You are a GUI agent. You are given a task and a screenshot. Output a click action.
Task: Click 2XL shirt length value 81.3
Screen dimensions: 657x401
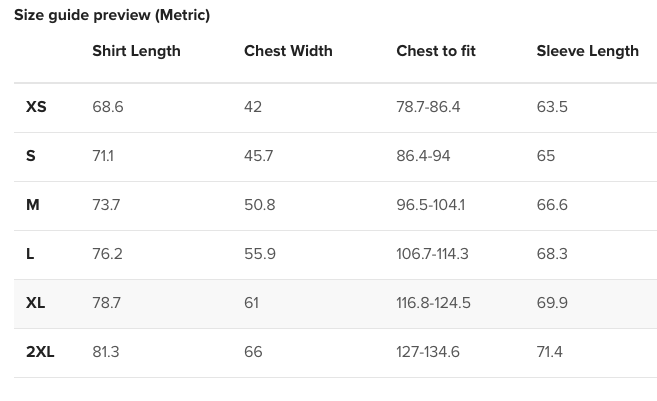(106, 352)
